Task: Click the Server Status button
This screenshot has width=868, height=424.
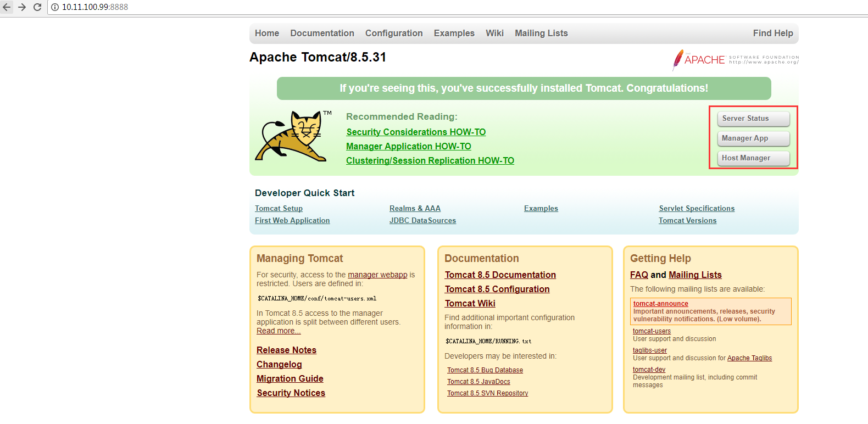Action: tap(753, 119)
